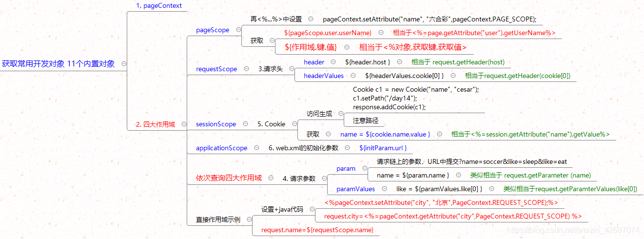Collapse the ${作用域.键.值} node

coord(347,47)
